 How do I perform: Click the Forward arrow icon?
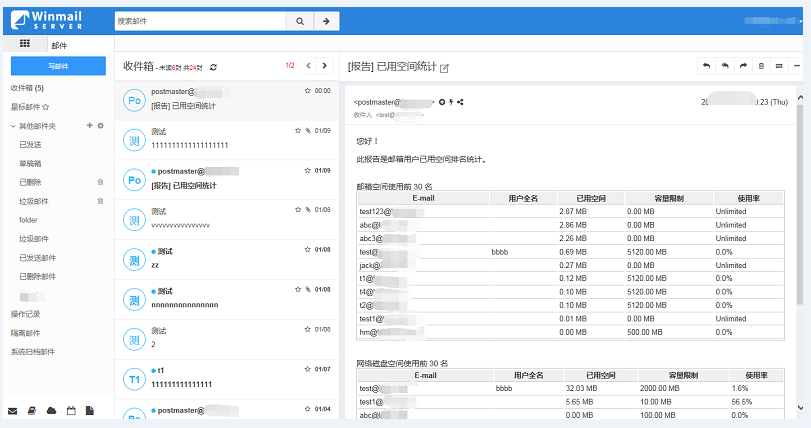pyautogui.click(x=743, y=66)
